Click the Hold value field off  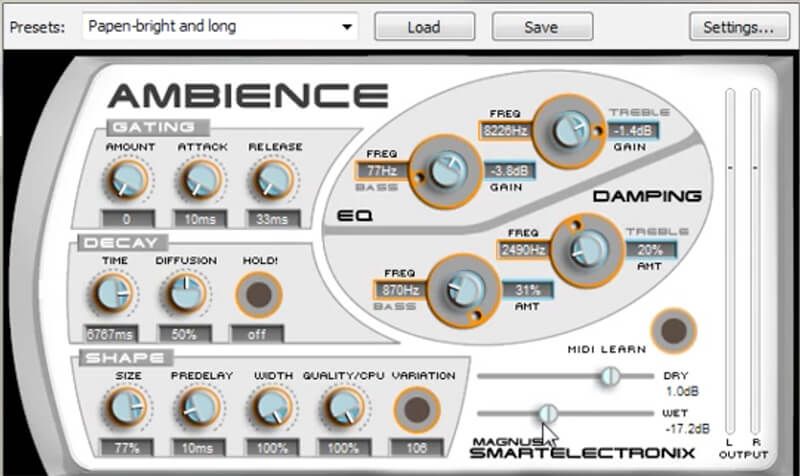[x=257, y=334]
